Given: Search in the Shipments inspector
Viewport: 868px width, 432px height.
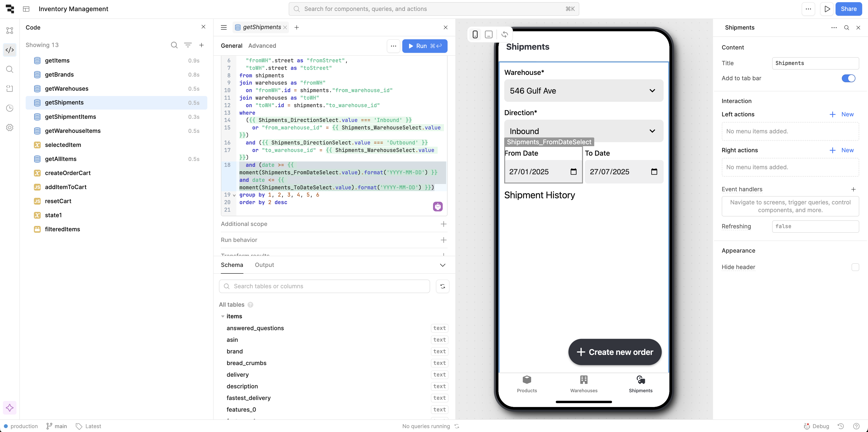Looking at the screenshot, I should coord(846,28).
